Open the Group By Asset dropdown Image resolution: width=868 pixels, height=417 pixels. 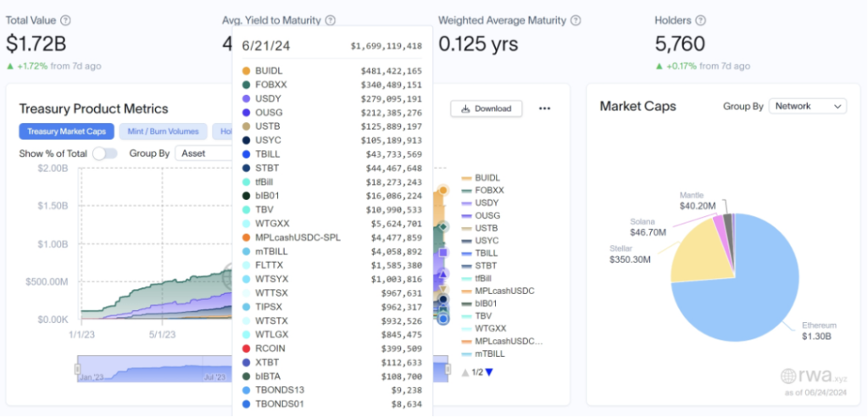[x=204, y=153]
